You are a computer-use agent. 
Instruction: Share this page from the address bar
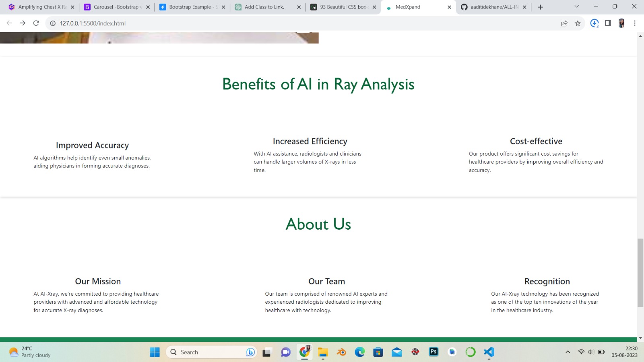point(564,23)
